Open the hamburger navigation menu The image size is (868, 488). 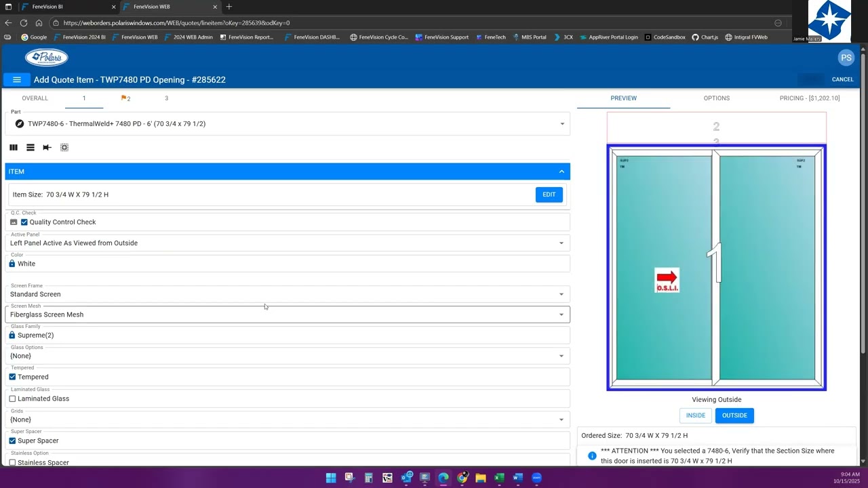17,79
